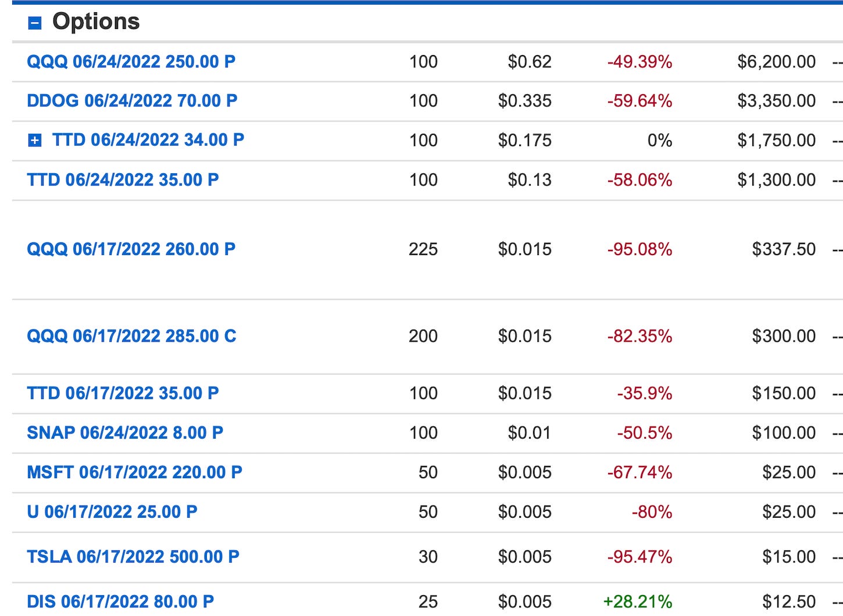Select the -35.9% change value
843x616 pixels.
(645, 393)
